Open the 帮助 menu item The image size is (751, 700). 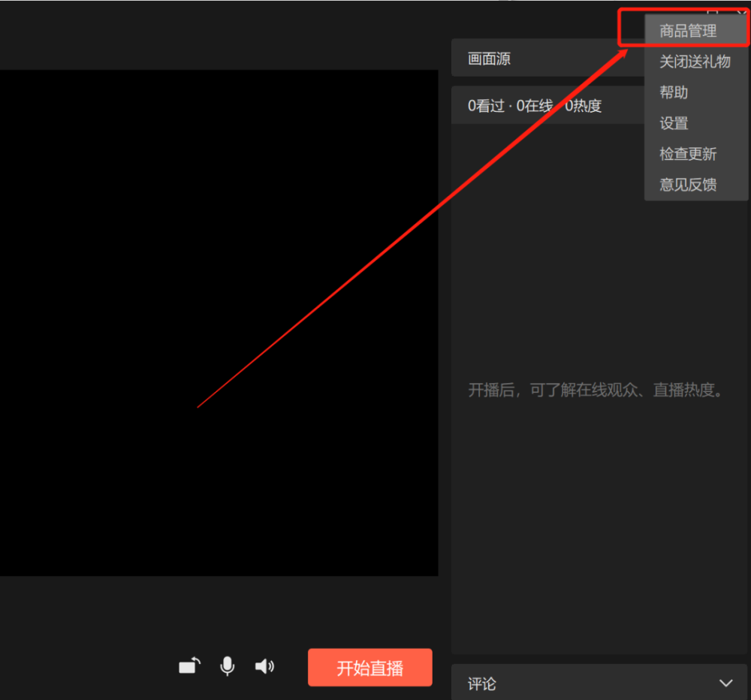[696, 92]
